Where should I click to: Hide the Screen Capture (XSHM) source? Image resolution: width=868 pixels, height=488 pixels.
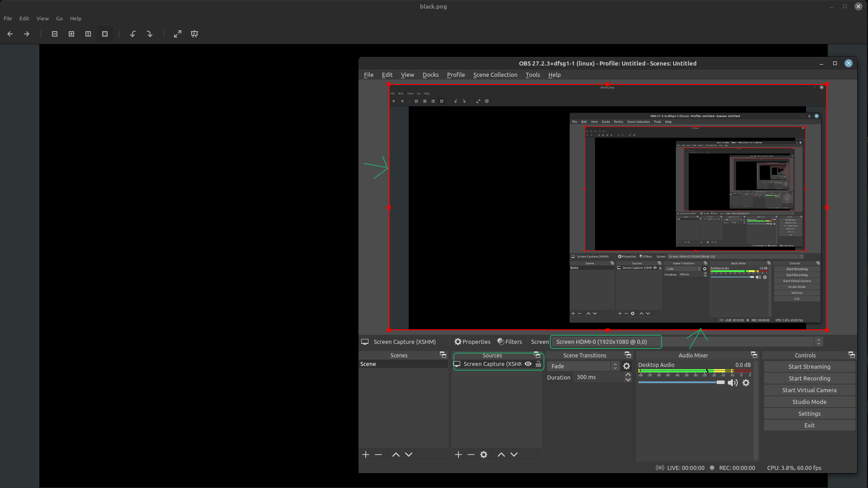click(528, 364)
